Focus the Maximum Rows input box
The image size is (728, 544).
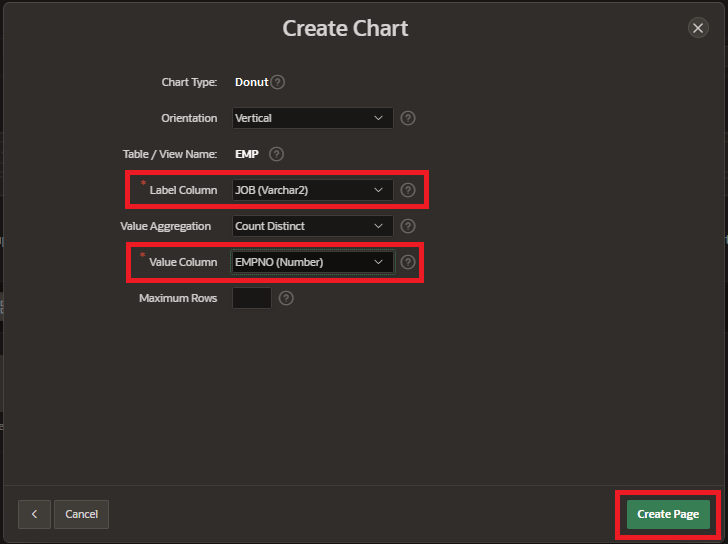[x=251, y=298]
